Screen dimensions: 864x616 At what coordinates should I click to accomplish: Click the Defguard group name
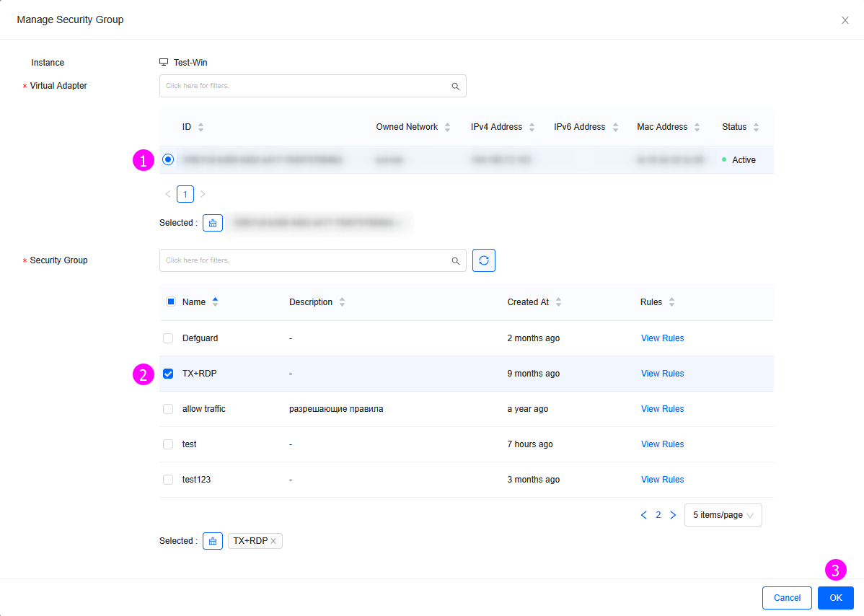tap(200, 338)
